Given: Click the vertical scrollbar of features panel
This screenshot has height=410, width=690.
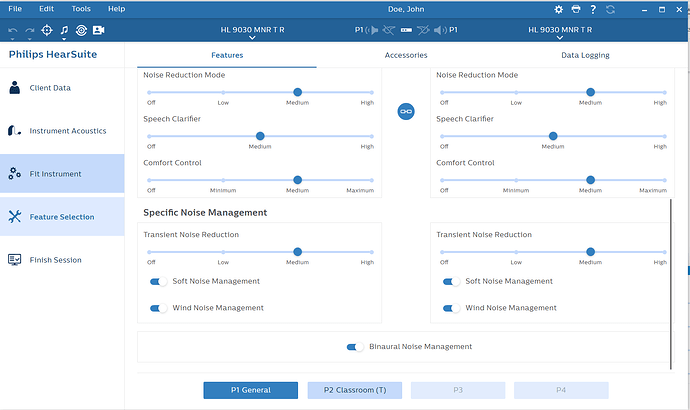Looking at the screenshot, I should (671, 284).
